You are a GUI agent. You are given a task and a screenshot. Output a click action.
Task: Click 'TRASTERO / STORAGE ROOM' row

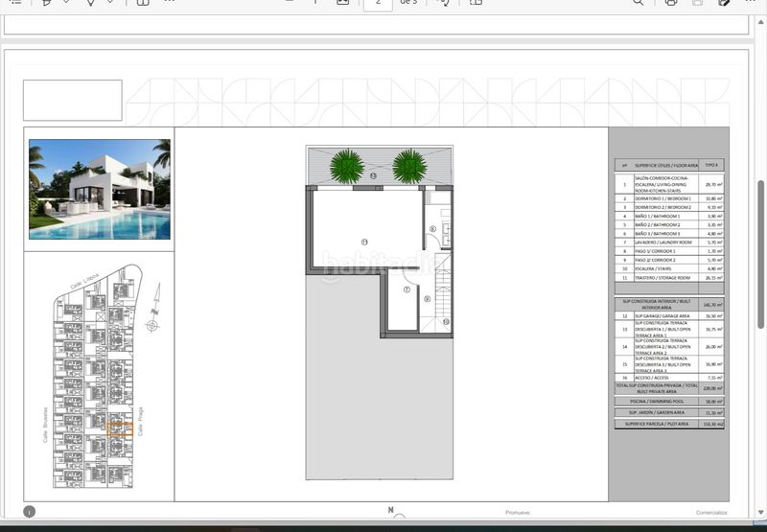[669, 278]
